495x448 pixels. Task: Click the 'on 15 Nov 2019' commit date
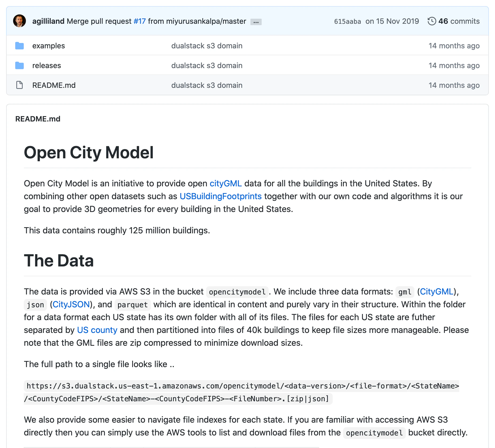(x=392, y=21)
